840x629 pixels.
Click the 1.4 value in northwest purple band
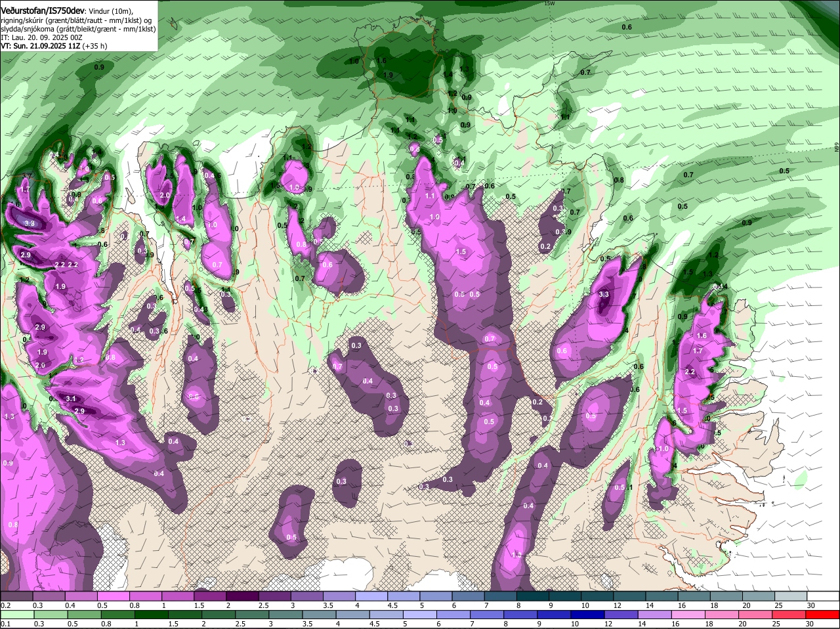[x=181, y=219]
